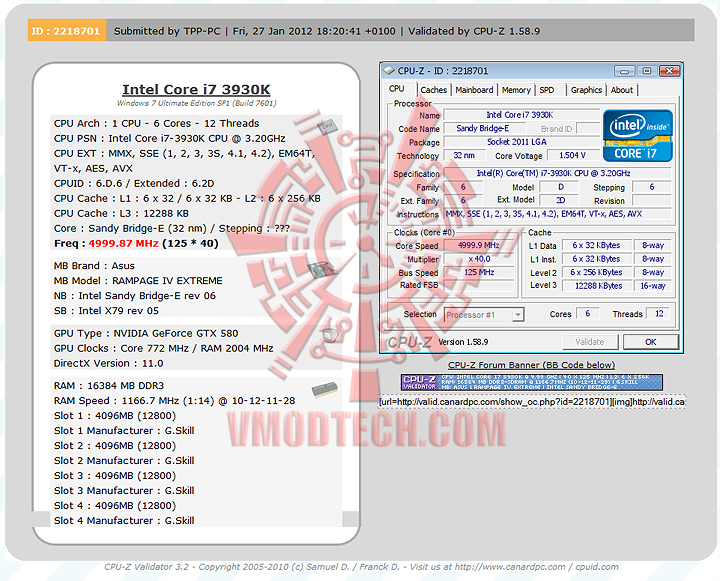Open the Processor #1 selection dropdown

point(484,315)
